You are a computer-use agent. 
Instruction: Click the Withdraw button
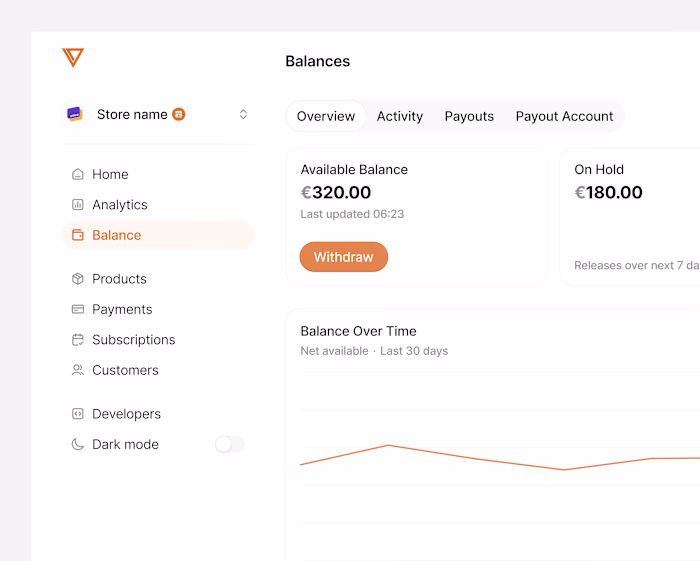pos(344,257)
